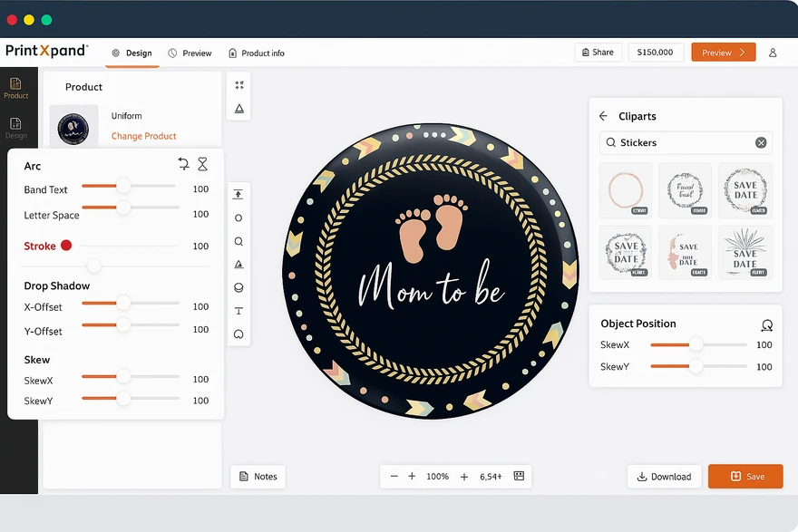Switch to the Product info tab
Viewport: 798px width, 532px height.
click(257, 53)
